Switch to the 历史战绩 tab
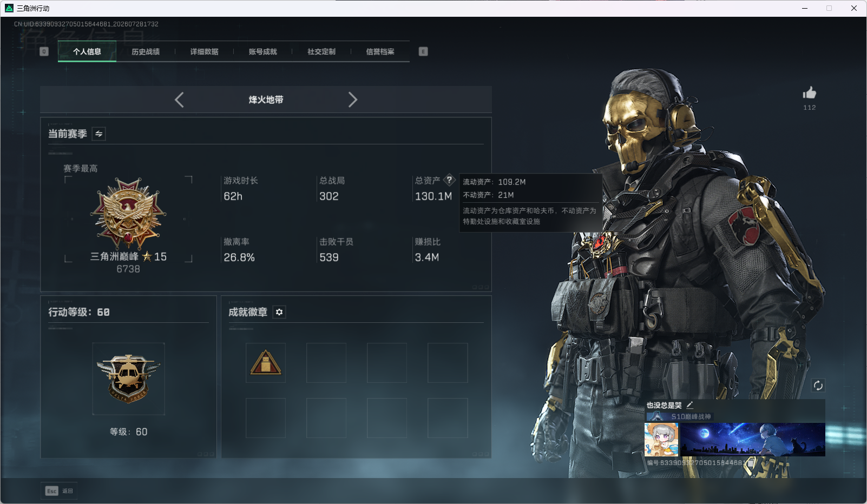This screenshot has width=867, height=504. click(x=146, y=52)
